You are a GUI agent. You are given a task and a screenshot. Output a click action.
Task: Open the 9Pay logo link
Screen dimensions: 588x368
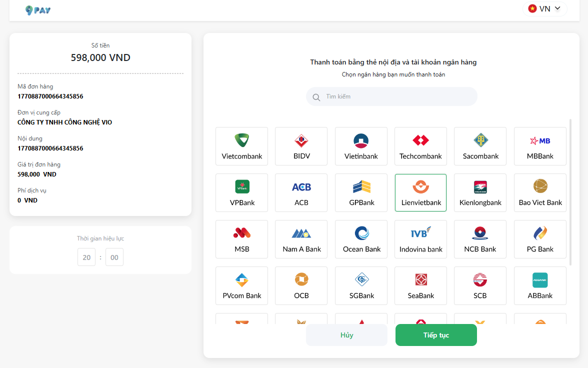click(x=38, y=10)
